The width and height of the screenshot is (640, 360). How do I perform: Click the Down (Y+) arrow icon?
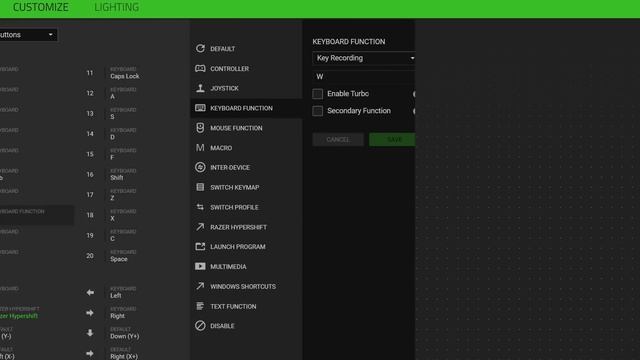click(x=90, y=333)
